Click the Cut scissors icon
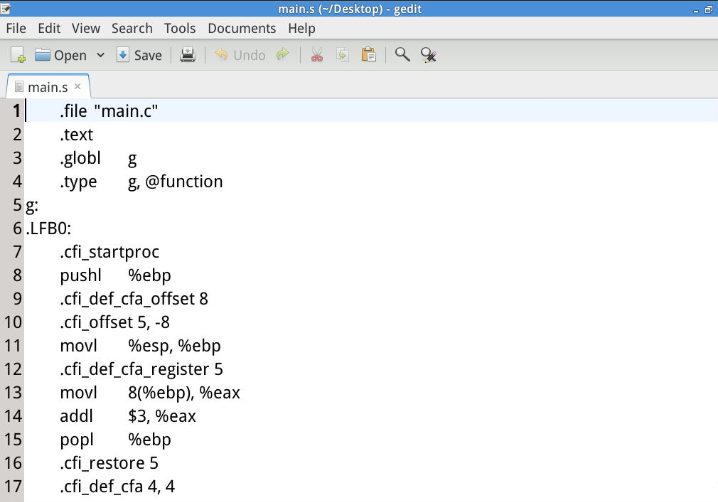 tap(317, 55)
